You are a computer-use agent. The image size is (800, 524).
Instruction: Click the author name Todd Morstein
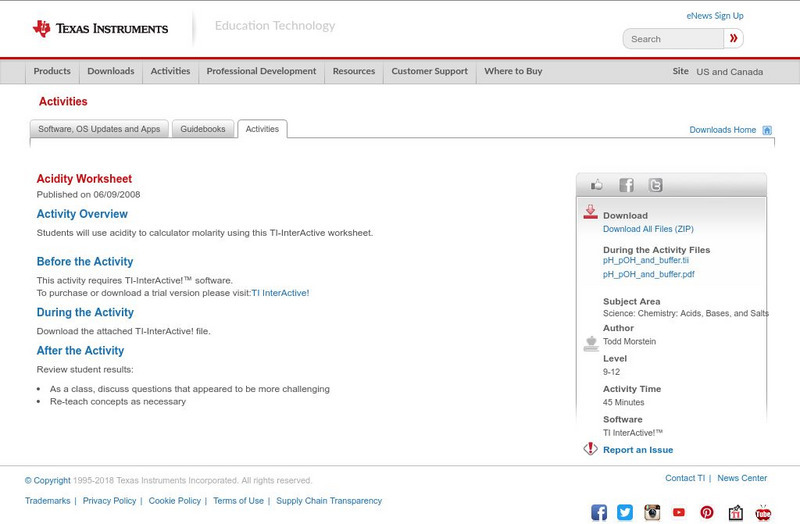coord(629,341)
